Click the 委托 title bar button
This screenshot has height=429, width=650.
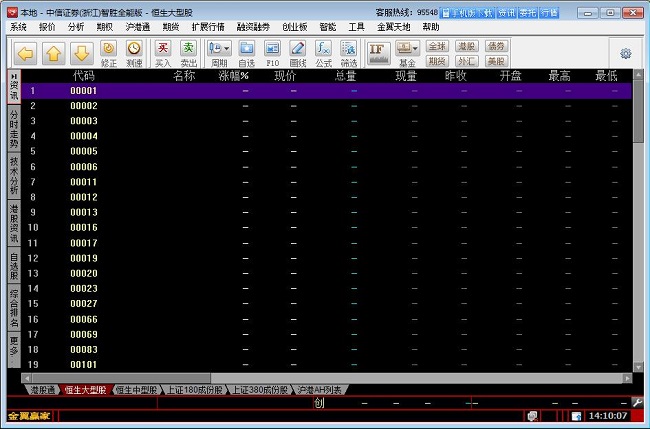click(x=528, y=13)
